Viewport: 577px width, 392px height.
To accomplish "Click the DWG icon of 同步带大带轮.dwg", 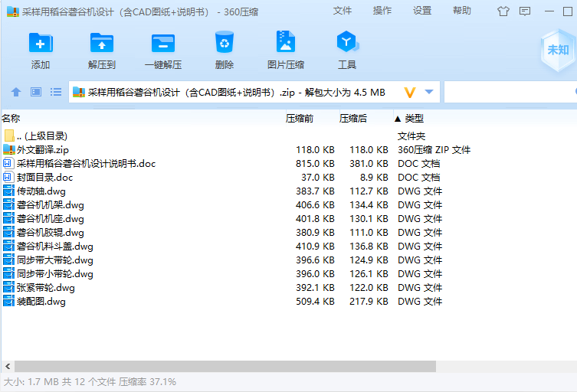I will pyautogui.click(x=8, y=260).
